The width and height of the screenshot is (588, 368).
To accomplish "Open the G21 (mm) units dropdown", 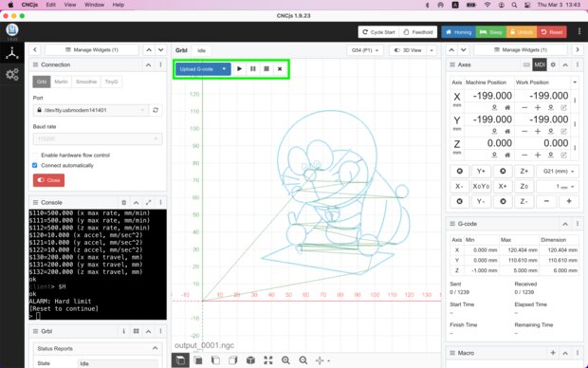I will pos(558,171).
